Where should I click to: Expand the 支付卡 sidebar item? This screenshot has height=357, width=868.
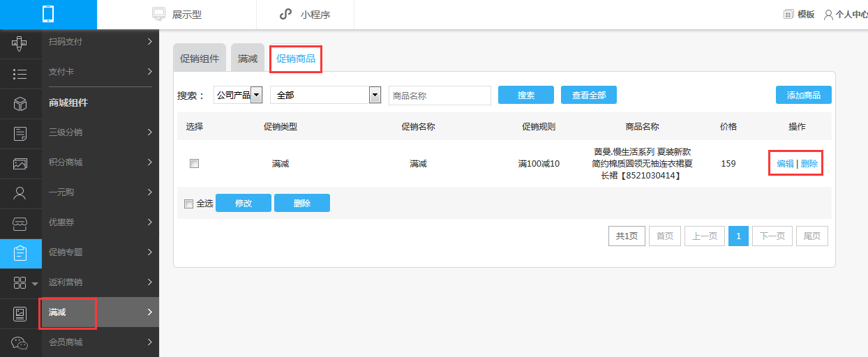click(x=100, y=72)
